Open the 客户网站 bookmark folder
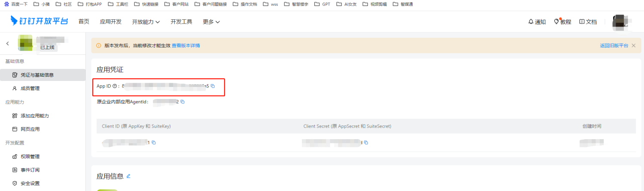The image size is (644, 191). 176,4
